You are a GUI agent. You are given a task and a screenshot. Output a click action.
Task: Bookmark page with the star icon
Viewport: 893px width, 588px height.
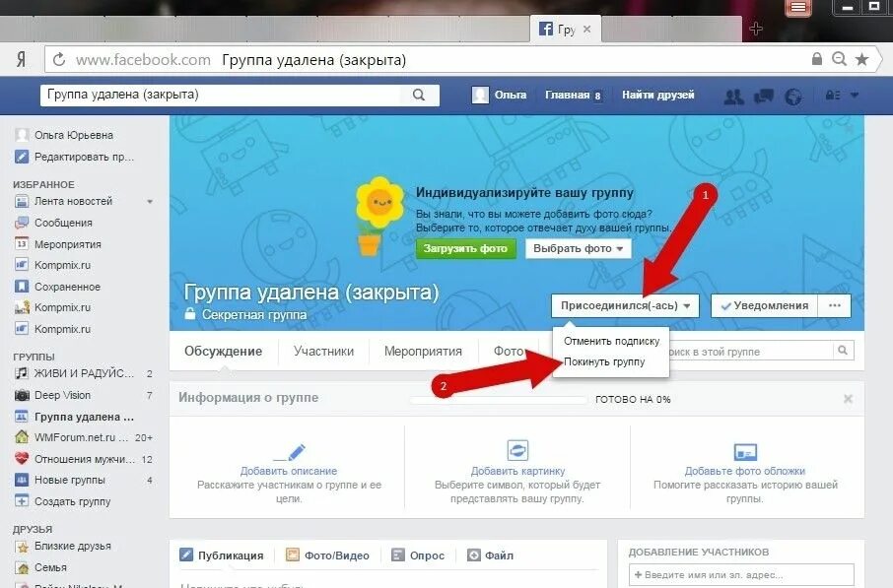pos(861,59)
